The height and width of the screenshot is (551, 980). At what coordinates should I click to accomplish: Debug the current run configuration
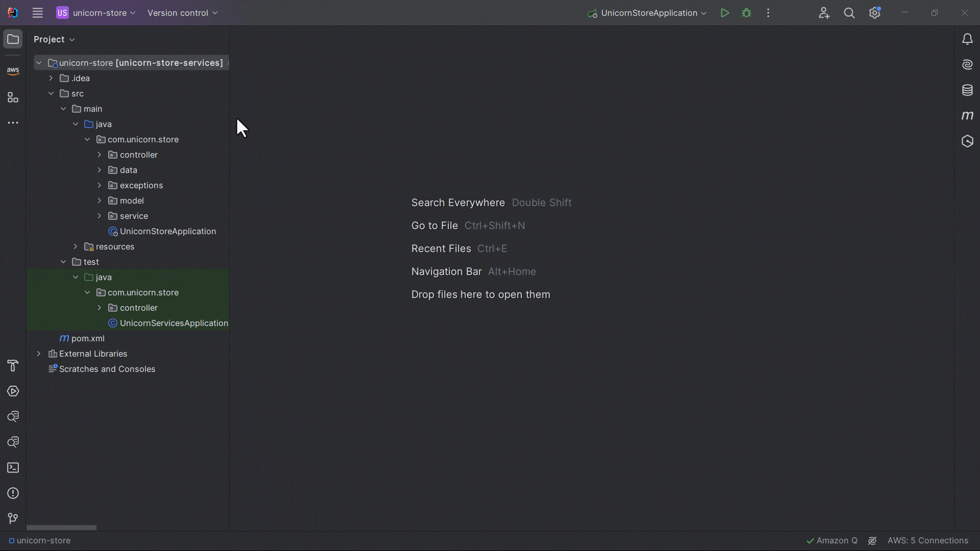click(746, 13)
